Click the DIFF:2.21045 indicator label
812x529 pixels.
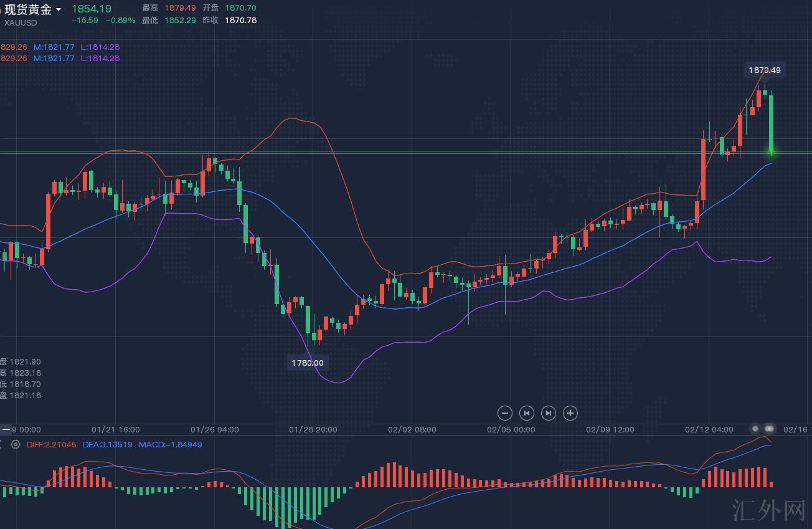click(x=52, y=445)
